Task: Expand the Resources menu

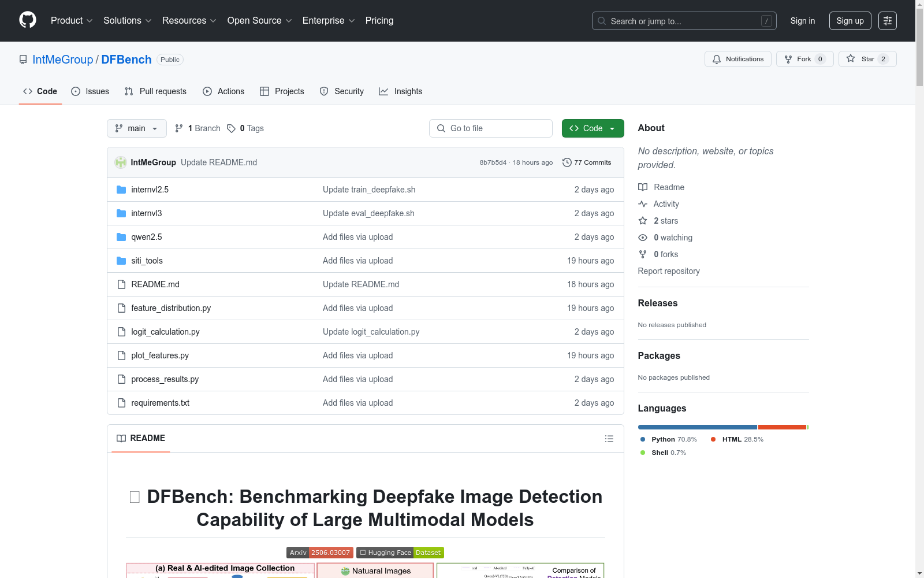Action: click(x=189, y=21)
